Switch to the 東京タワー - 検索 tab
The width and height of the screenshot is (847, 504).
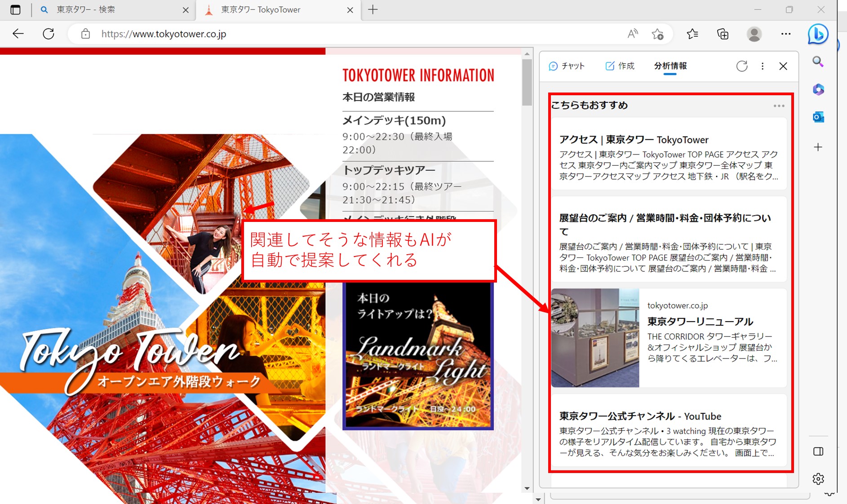coord(114,10)
